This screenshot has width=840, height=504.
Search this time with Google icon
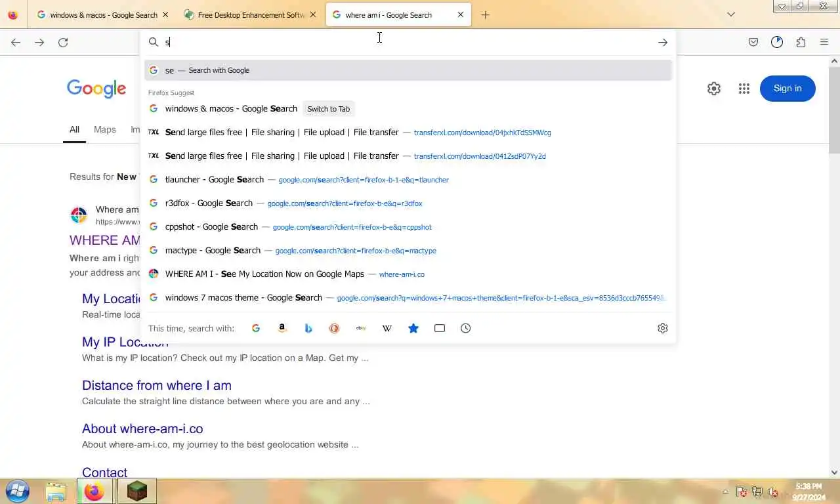click(256, 328)
